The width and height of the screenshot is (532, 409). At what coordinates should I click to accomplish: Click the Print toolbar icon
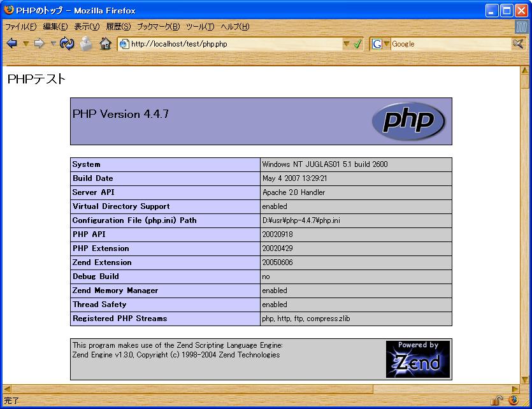pyautogui.click(x=86, y=44)
